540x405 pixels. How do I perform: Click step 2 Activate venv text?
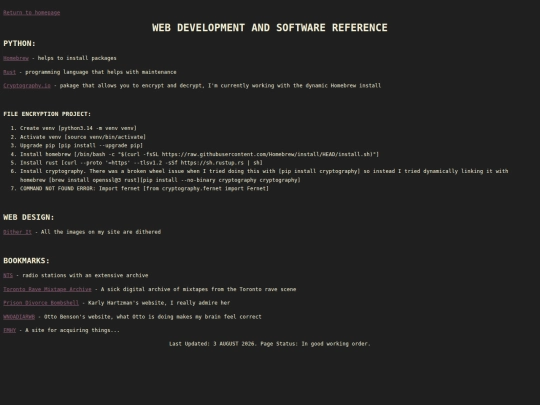point(83,137)
